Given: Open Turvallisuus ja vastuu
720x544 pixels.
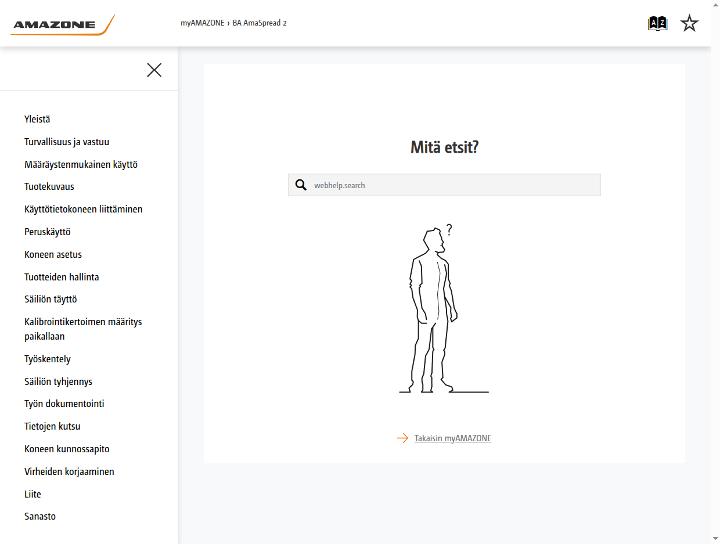Looking at the screenshot, I should [67, 142].
